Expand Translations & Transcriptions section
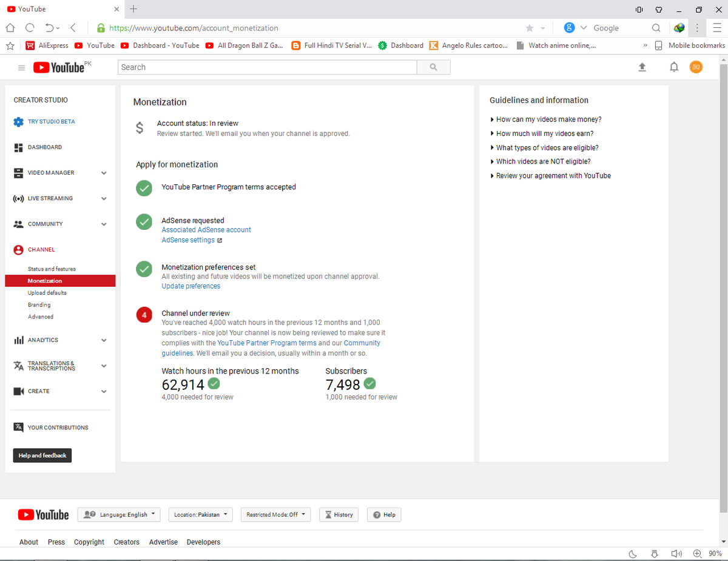The width and height of the screenshot is (728, 561). (x=104, y=366)
